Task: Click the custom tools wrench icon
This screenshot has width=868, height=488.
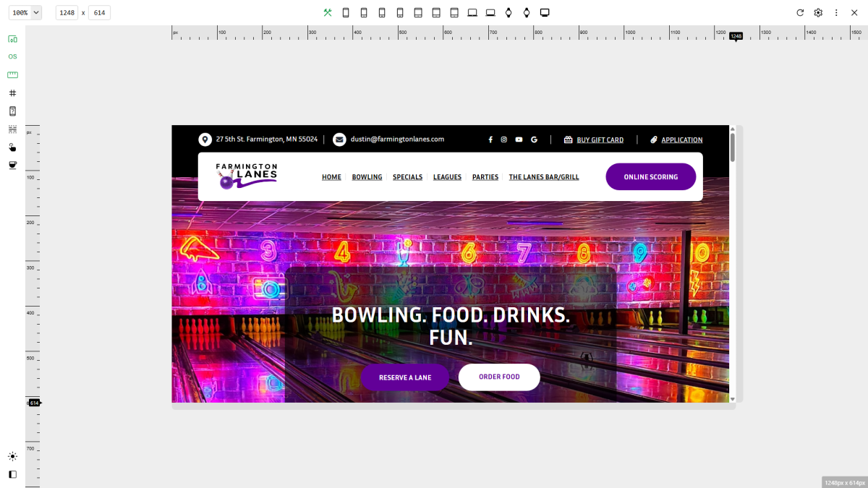Action: [x=328, y=12]
